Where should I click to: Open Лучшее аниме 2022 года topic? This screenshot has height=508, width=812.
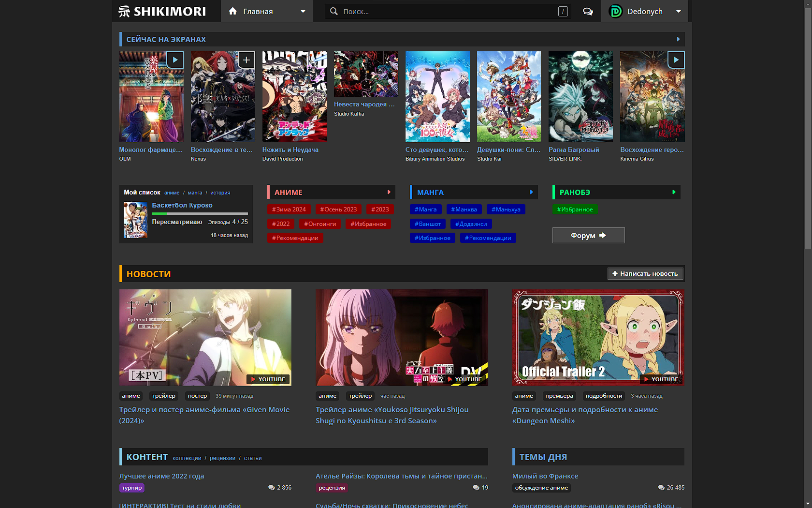pos(161,476)
